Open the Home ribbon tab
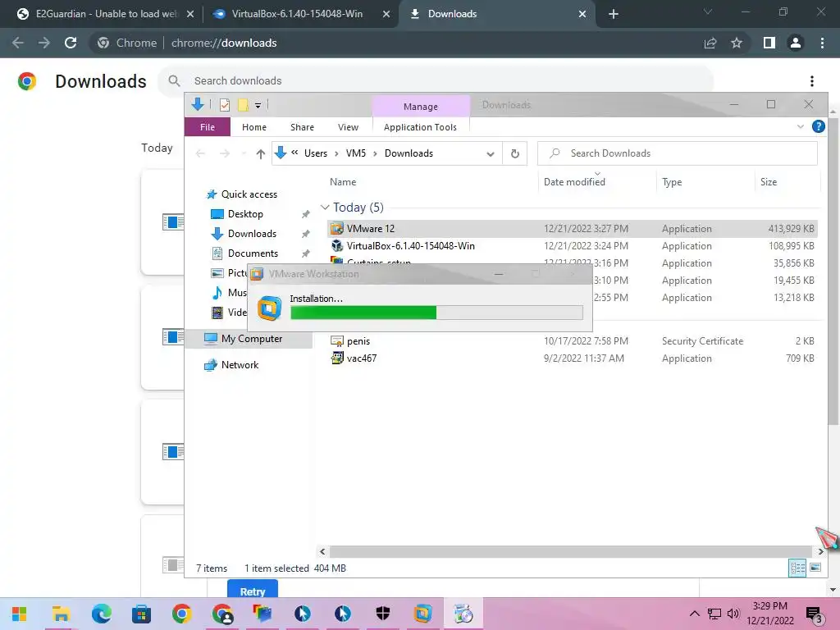This screenshot has width=840, height=630. click(x=254, y=127)
